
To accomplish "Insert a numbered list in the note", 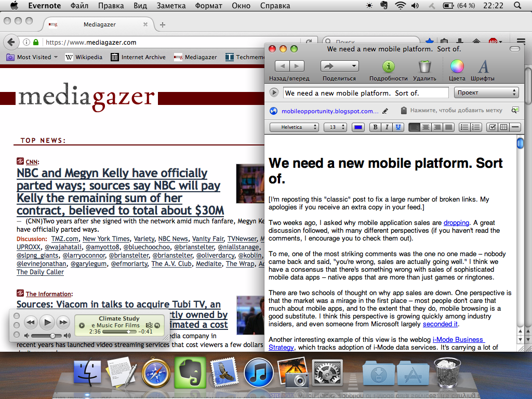I will (476, 127).
